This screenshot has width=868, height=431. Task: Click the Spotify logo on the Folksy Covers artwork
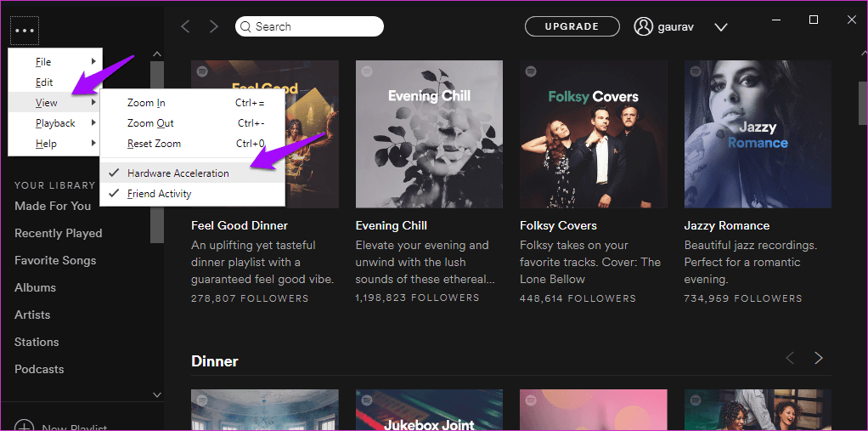click(x=531, y=71)
